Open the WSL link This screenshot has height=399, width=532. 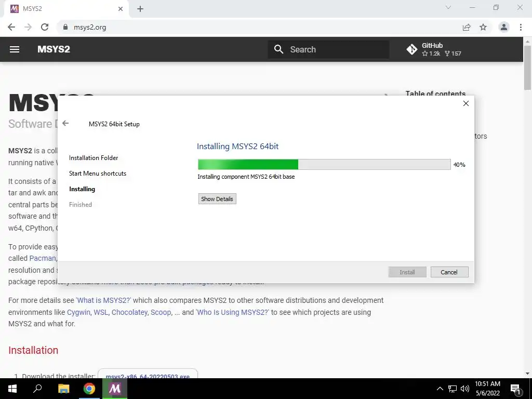click(101, 312)
